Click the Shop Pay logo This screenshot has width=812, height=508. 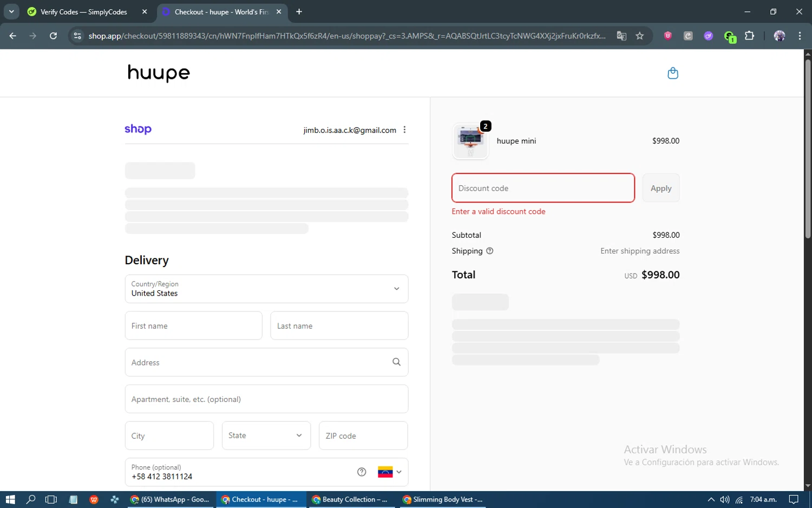coord(138,129)
